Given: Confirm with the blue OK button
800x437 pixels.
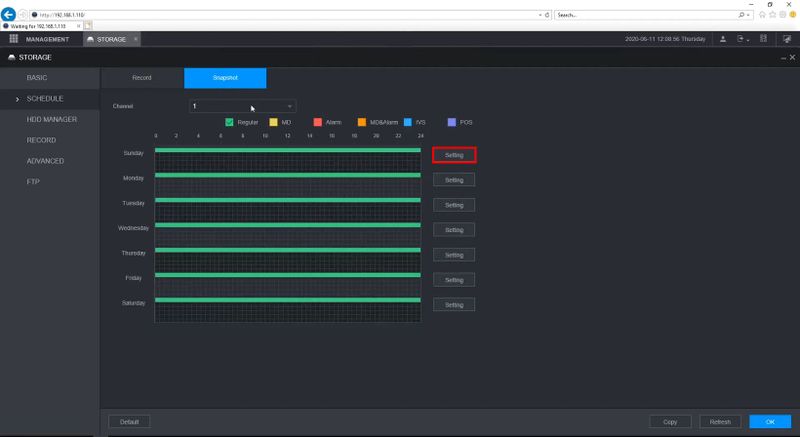Looking at the screenshot, I should tap(770, 422).
